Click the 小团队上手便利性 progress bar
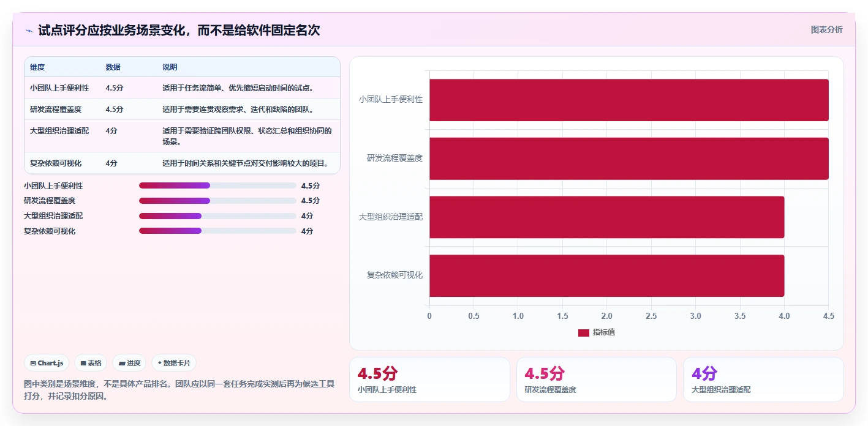868x426 pixels. 217,185
